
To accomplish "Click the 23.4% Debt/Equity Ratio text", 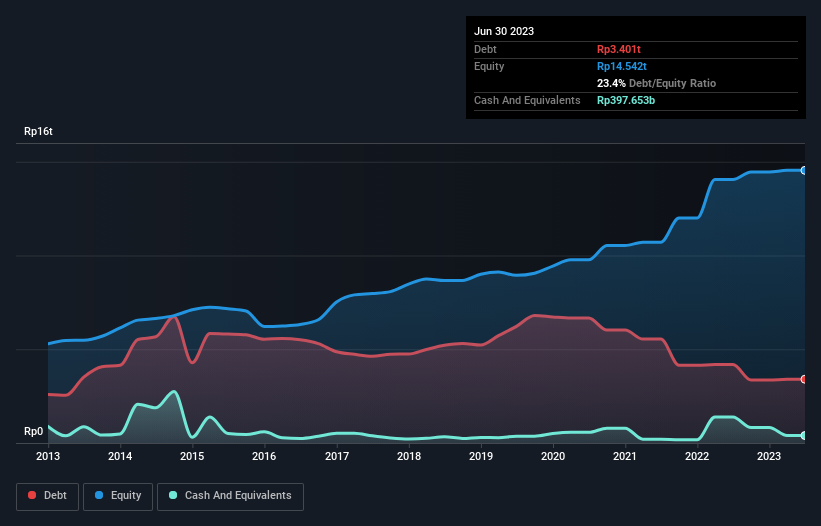I will pyautogui.click(x=657, y=83).
